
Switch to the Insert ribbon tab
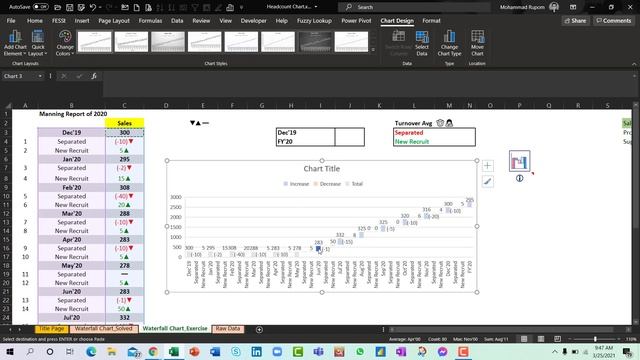pos(82,20)
